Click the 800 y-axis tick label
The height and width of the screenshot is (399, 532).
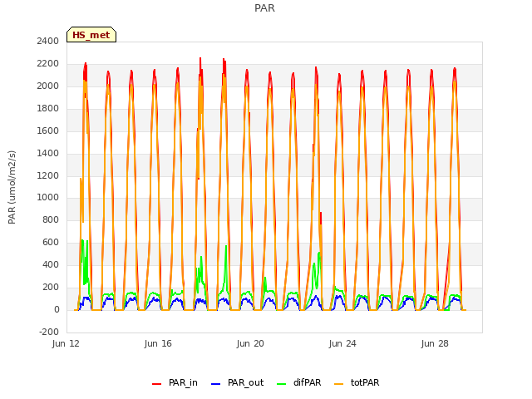click(x=51, y=219)
